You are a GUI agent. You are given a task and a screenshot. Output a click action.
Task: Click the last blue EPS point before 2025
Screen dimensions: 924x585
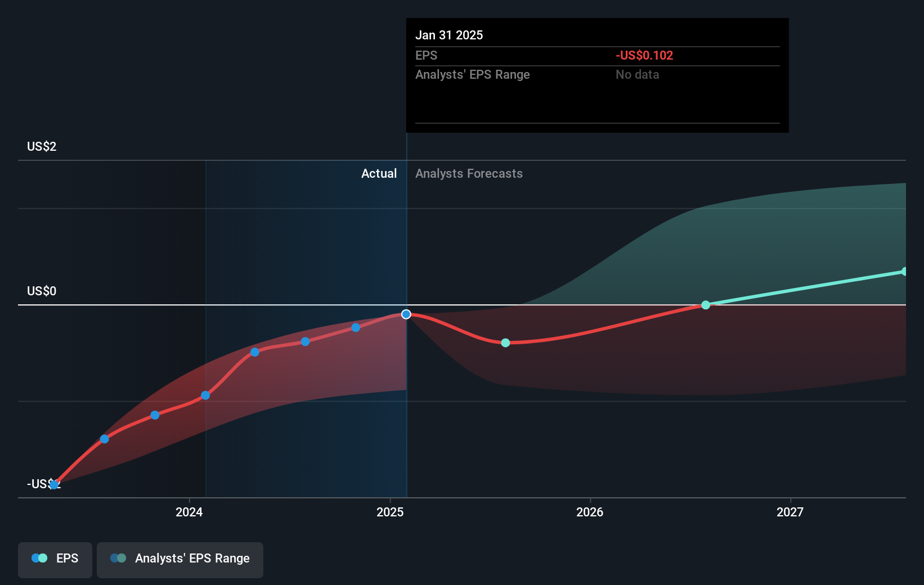tap(356, 327)
